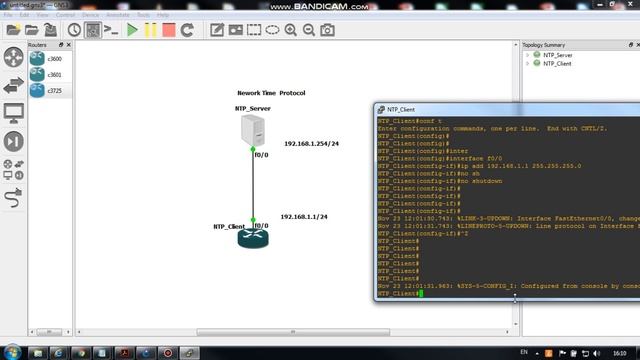Start all devices with green play button
Image resolution: width=640 pixels, height=360 pixels.
(x=132, y=30)
